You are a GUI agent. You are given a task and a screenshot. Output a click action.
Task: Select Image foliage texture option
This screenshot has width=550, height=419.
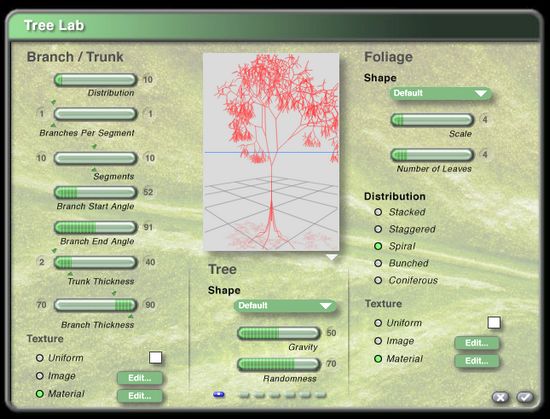378,340
